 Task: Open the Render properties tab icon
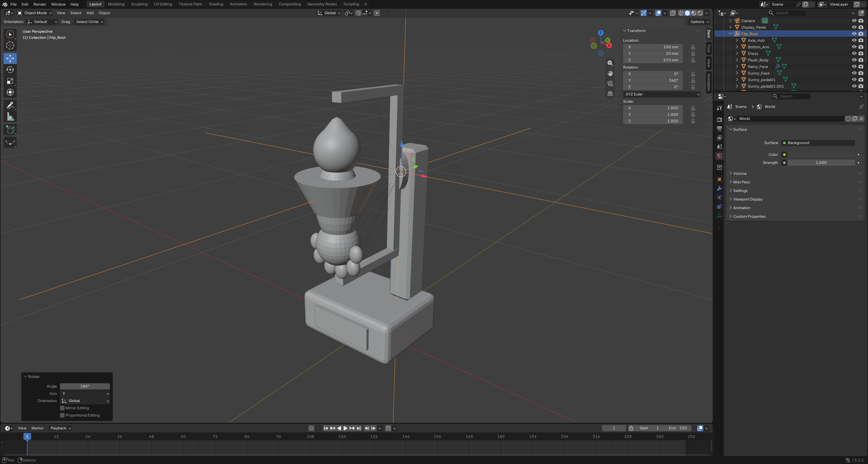[x=719, y=119]
